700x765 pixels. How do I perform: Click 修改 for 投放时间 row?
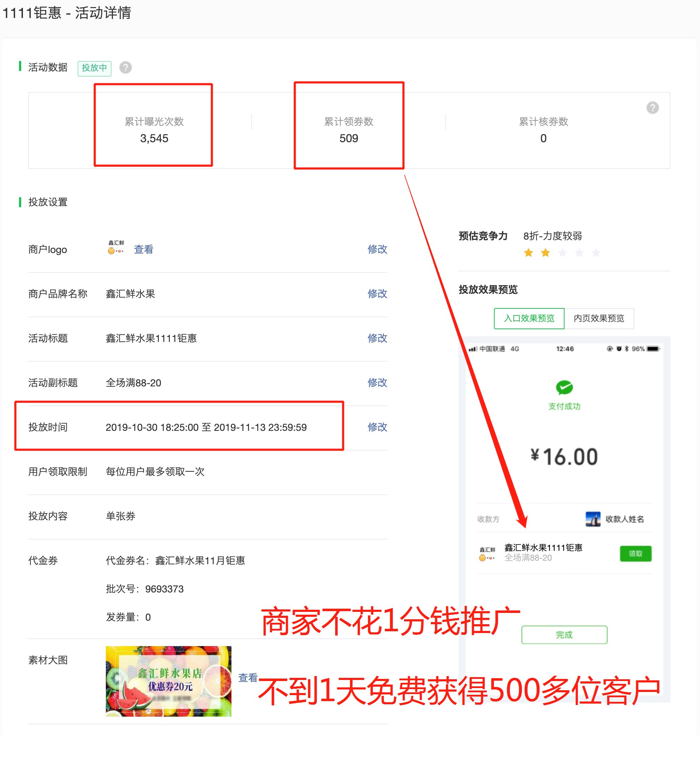[377, 427]
